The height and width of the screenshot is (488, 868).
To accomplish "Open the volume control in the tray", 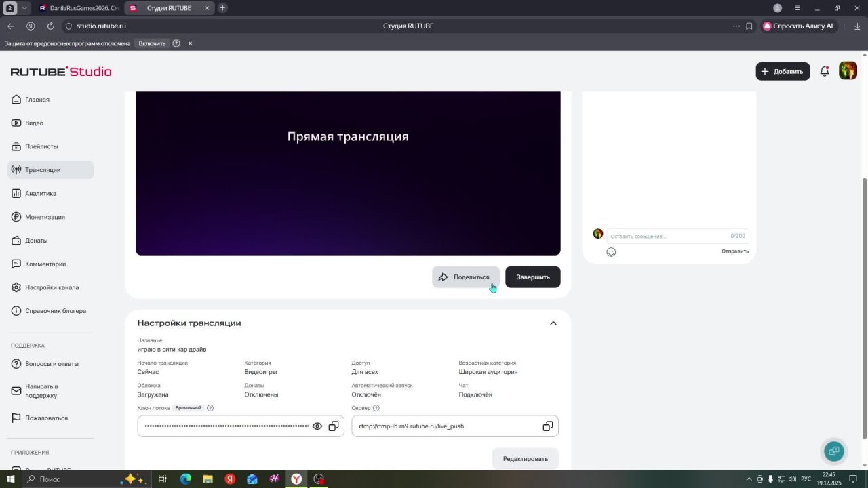I will coord(792,479).
